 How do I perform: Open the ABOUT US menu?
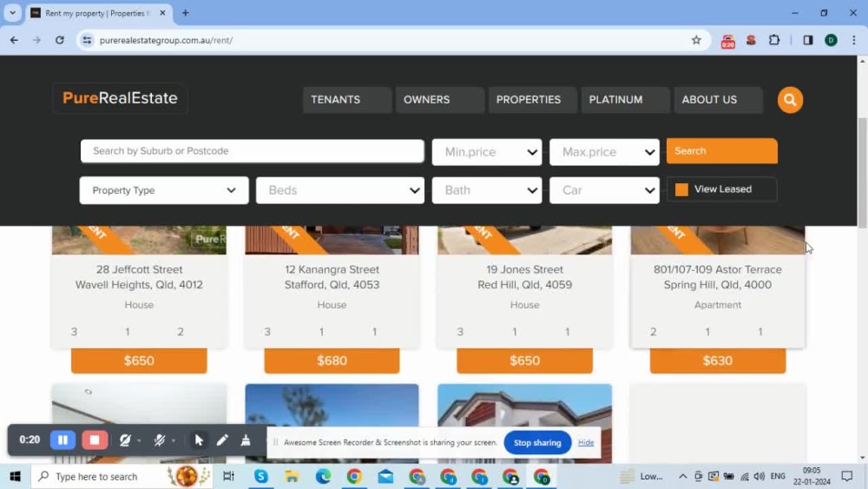pos(718,100)
